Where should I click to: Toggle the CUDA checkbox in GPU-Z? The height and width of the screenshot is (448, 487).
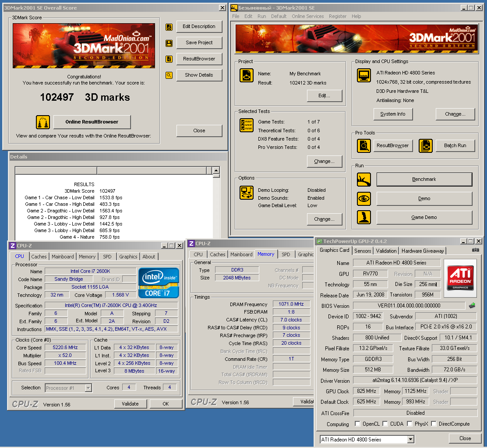click(x=385, y=424)
